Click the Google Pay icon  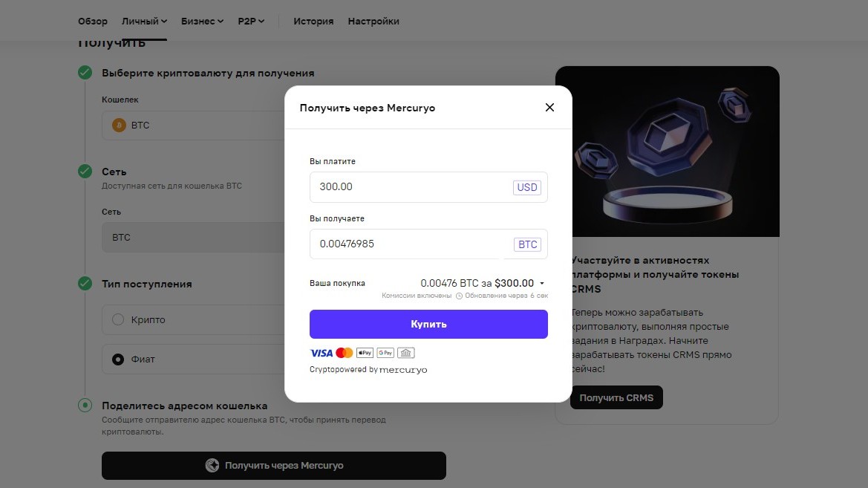point(385,353)
